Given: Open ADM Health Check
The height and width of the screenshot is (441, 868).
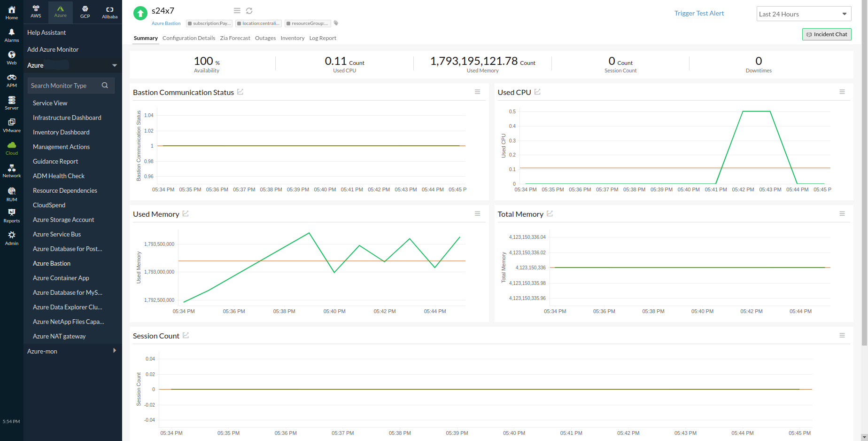Looking at the screenshot, I should (59, 176).
